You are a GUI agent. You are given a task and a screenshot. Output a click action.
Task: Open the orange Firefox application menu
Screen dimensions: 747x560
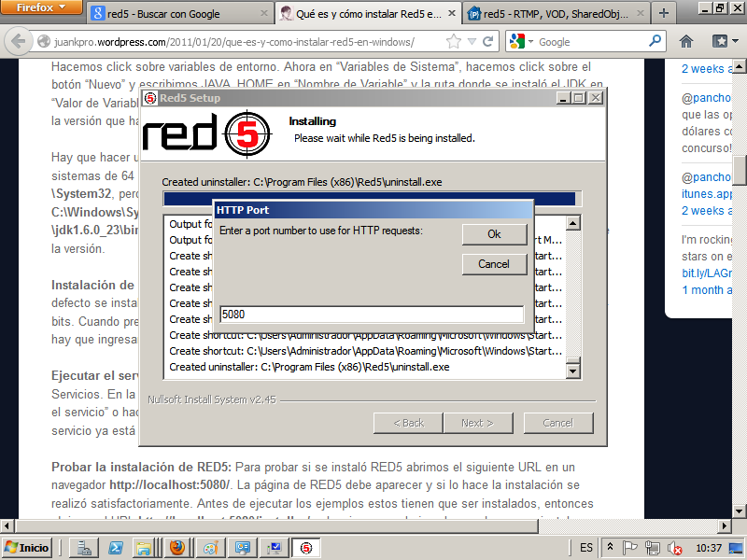(40, 7)
